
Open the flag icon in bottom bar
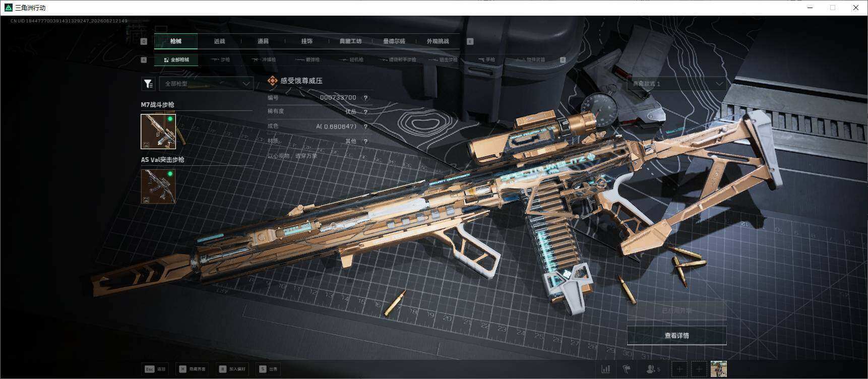tap(627, 369)
